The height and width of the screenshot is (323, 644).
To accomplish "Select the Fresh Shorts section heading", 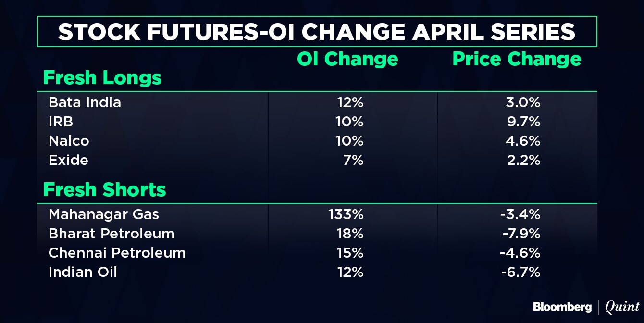I will coord(105,190).
